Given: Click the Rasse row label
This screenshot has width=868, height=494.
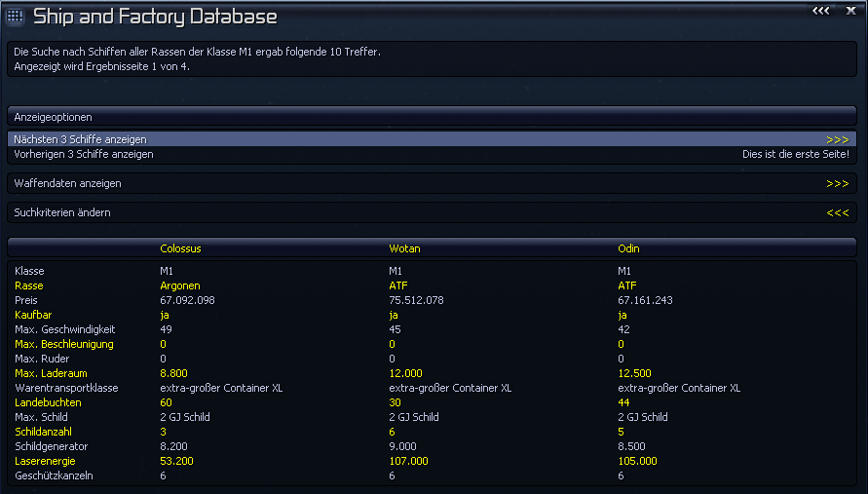Looking at the screenshot, I should [x=29, y=285].
